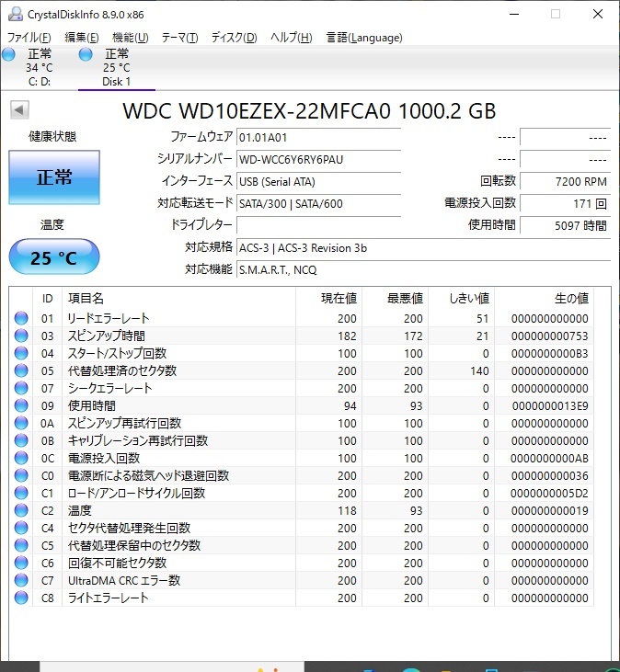This screenshot has height=672, width=620.
Task: Click status orb for 03 スピンアップ時間
Action: point(21,336)
